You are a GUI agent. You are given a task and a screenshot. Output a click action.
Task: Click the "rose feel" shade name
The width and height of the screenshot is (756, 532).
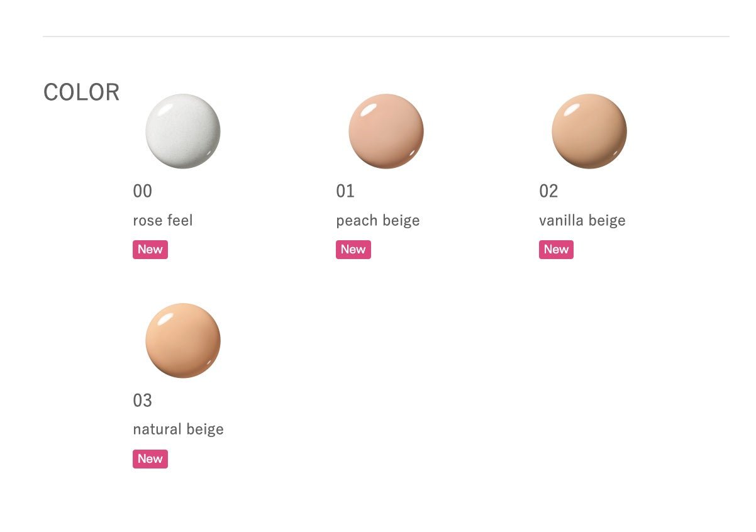point(163,221)
